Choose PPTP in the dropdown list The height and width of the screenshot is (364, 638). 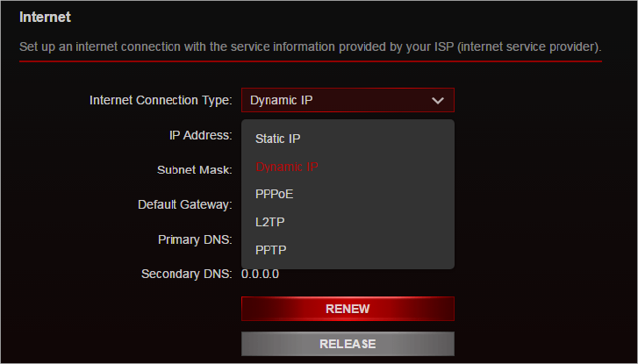click(x=270, y=250)
